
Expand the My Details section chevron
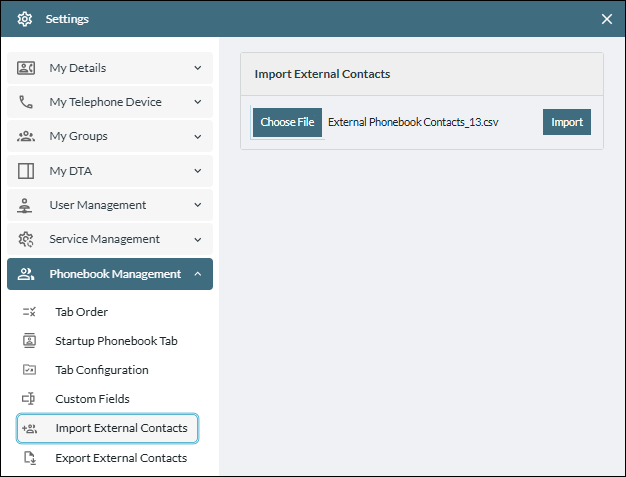tap(197, 68)
